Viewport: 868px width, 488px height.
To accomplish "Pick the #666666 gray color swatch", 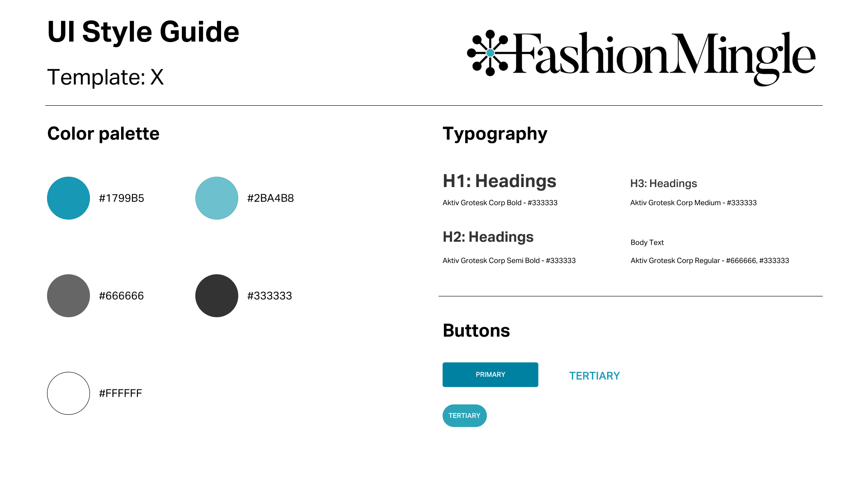I will pos(68,296).
